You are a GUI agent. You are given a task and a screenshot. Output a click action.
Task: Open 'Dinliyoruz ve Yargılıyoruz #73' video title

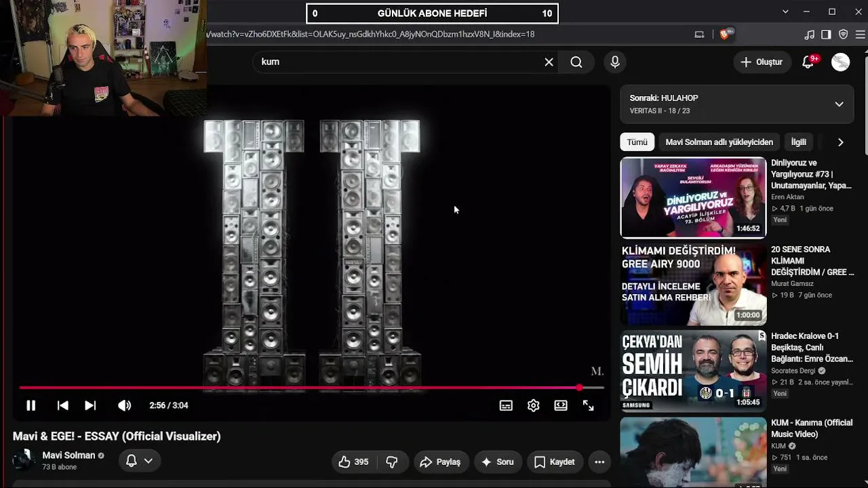click(811, 174)
